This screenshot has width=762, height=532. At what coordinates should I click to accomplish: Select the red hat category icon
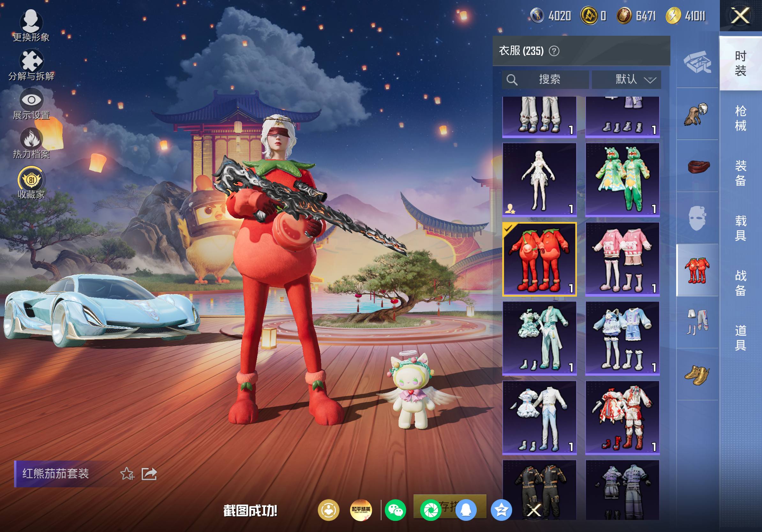point(697,166)
